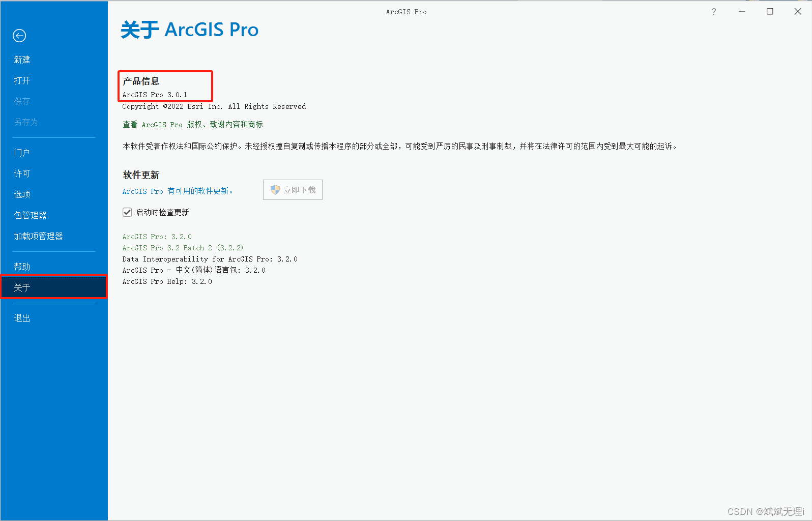Click ArcGIS Pro Help: 3.2.0 line
Image resolution: width=812 pixels, height=521 pixels.
(x=167, y=281)
